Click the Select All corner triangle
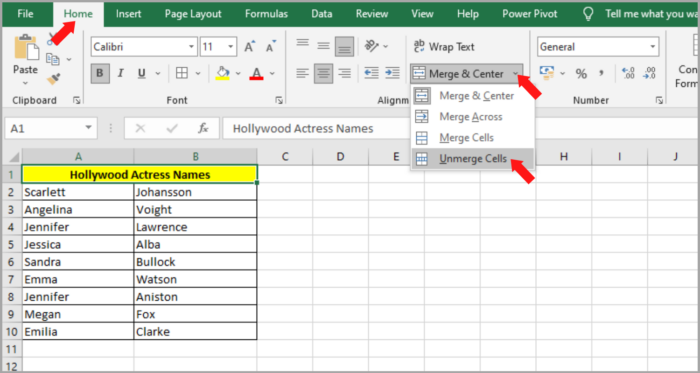700x373 pixels. tap(13, 157)
